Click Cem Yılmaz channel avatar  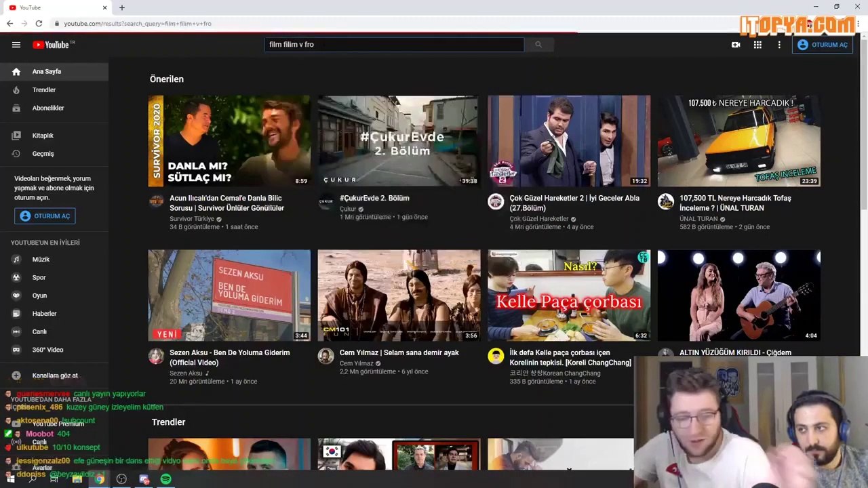(x=326, y=356)
